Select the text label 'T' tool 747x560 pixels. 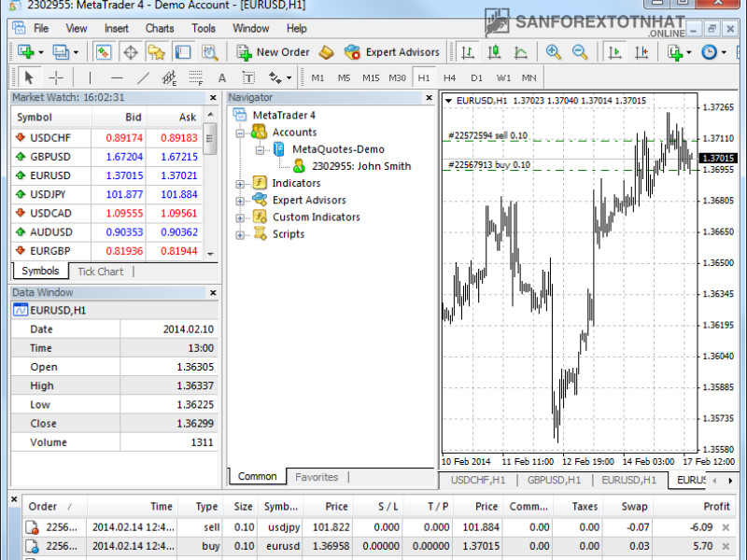248,77
